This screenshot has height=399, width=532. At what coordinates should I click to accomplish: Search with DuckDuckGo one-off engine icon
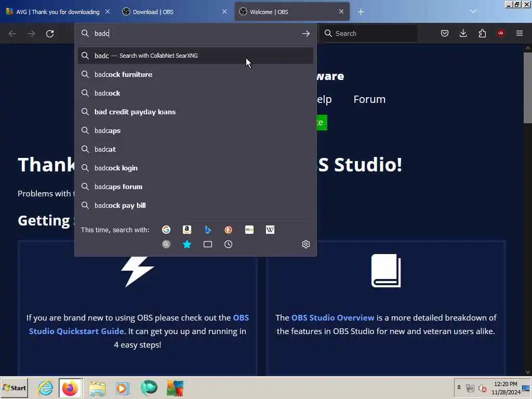(229, 230)
